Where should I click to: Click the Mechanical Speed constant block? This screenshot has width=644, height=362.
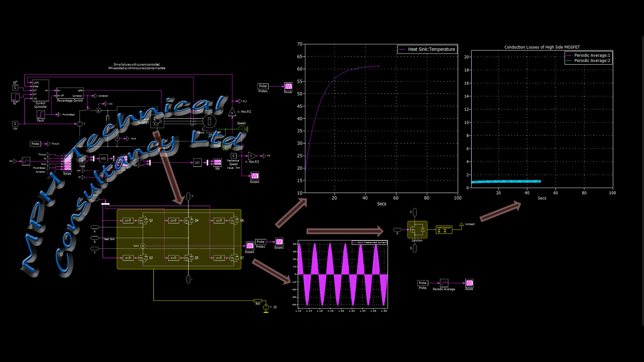pyautogui.click(x=233, y=156)
